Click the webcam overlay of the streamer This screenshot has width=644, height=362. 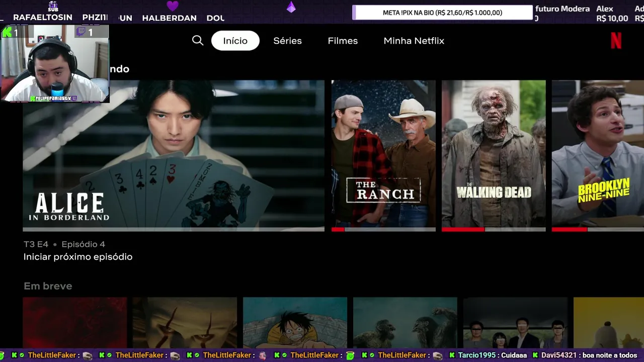(x=55, y=64)
